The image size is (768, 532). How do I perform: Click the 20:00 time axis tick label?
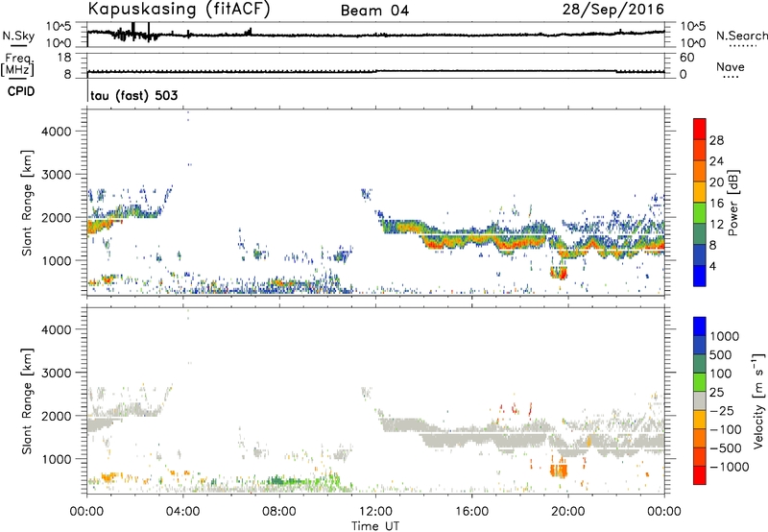click(568, 512)
